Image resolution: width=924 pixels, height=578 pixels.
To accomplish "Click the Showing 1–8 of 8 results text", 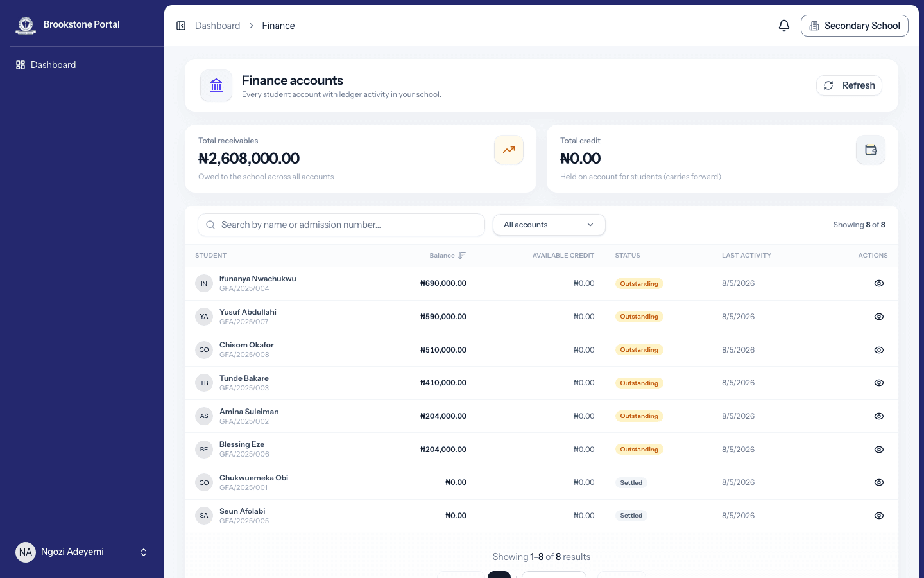I will pos(542,557).
